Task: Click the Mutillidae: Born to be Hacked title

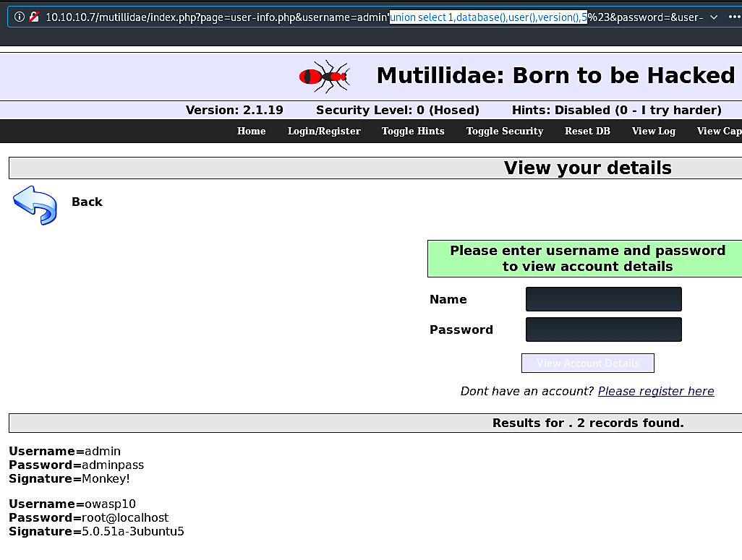Action: click(x=555, y=76)
